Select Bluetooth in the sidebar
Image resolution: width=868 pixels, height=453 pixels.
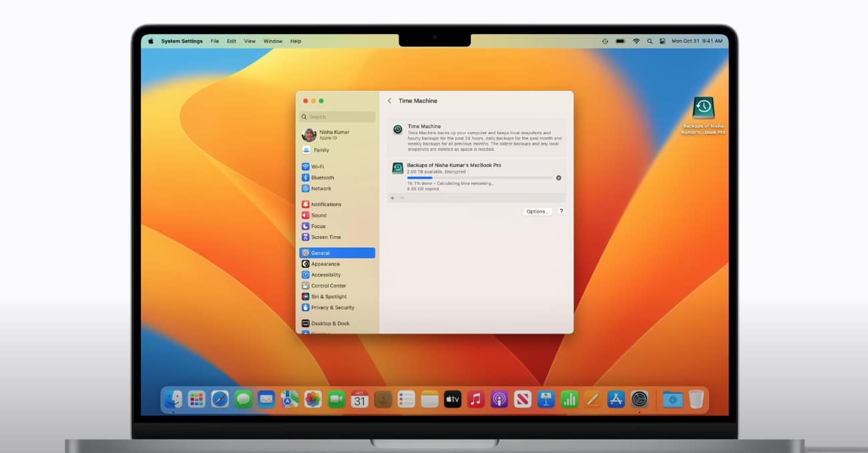click(322, 177)
